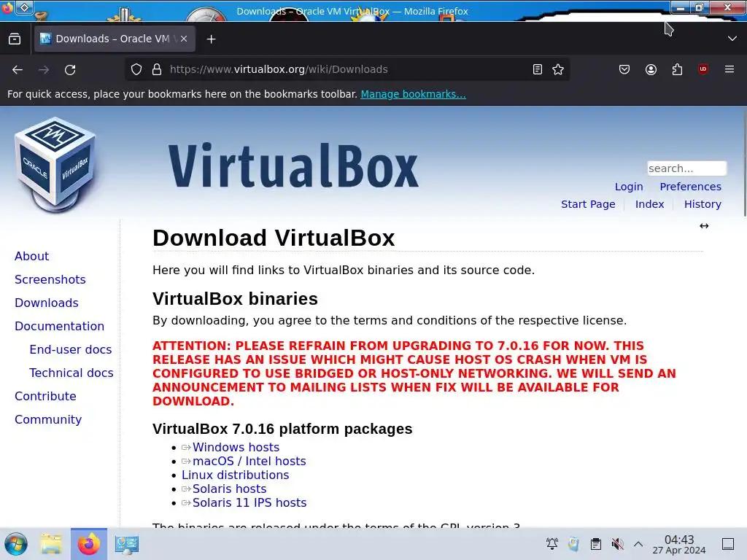Screen dimensions: 747x560
Task: Open Community in the sidebar
Action: point(48,419)
